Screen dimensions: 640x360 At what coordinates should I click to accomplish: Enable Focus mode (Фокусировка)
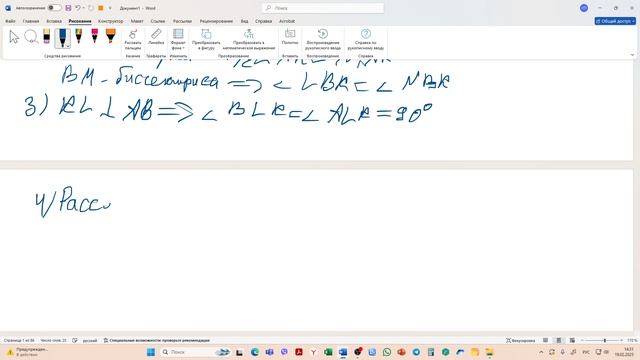coord(520,340)
